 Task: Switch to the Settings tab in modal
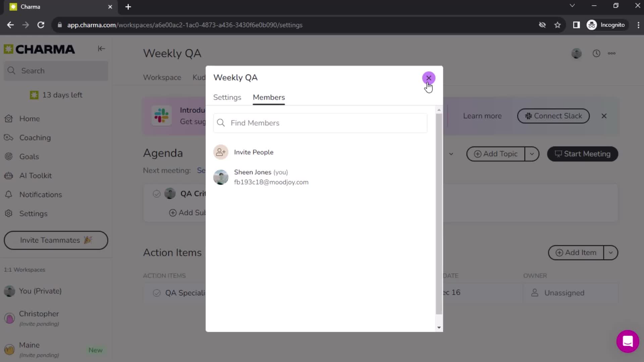(227, 98)
